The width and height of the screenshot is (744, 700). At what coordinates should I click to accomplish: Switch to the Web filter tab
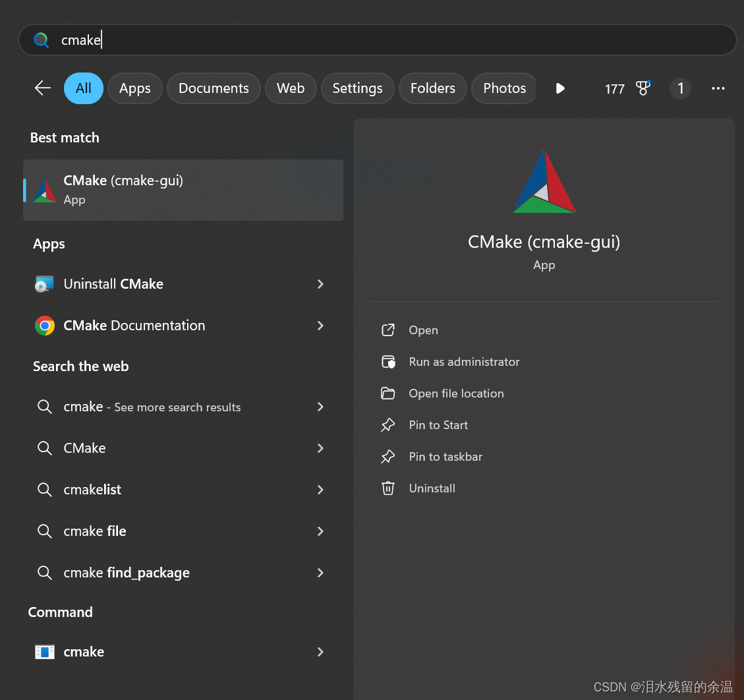pyautogui.click(x=291, y=88)
